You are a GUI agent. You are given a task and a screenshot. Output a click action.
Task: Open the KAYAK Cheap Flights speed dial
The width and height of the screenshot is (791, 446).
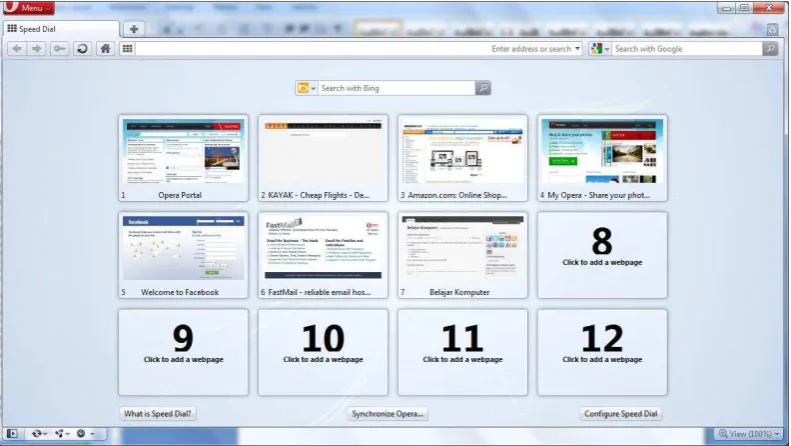point(323,158)
